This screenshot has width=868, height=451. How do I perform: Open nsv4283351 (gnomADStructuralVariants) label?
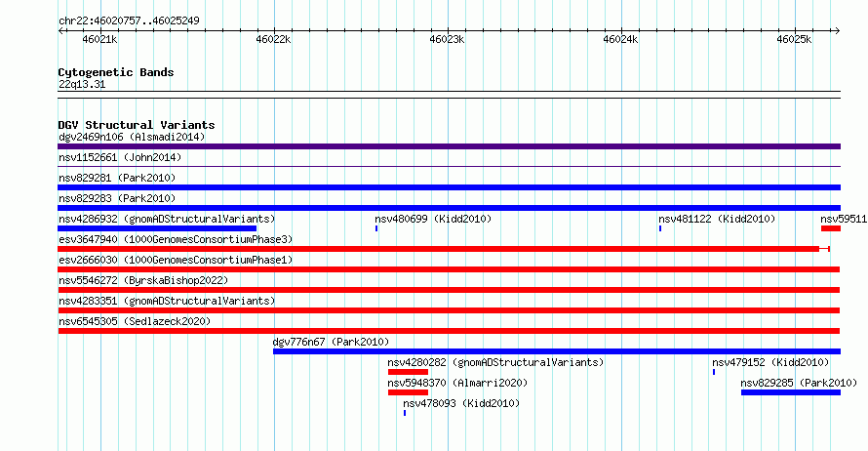coord(167,301)
